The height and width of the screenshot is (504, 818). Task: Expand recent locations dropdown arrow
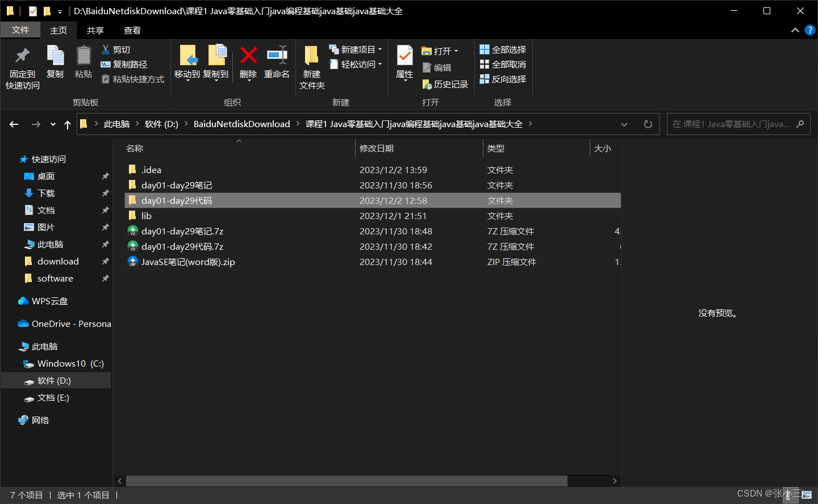tap(53, 124)
